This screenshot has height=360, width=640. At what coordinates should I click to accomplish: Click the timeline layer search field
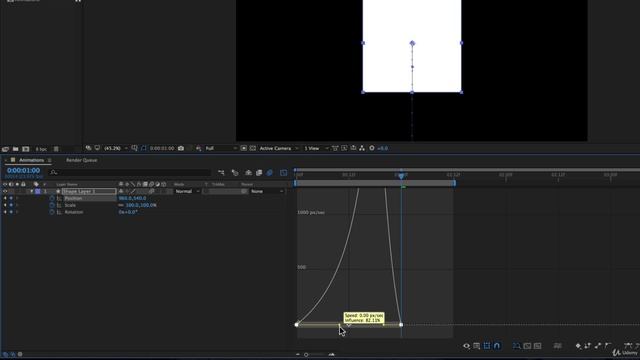pos(130,173)
